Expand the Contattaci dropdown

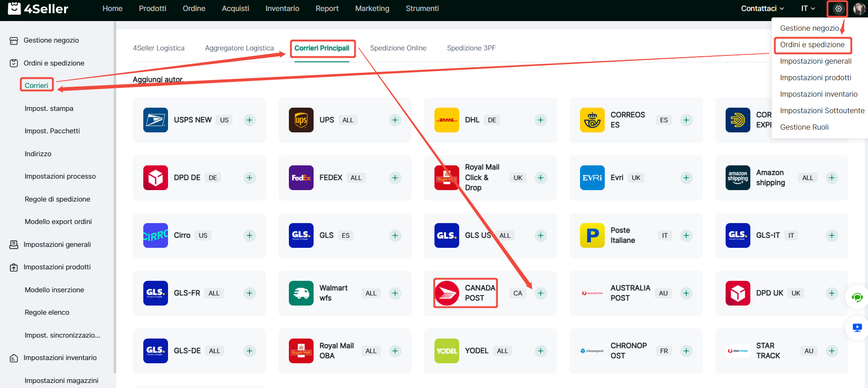pyautogui.click(x=763, y=9)
